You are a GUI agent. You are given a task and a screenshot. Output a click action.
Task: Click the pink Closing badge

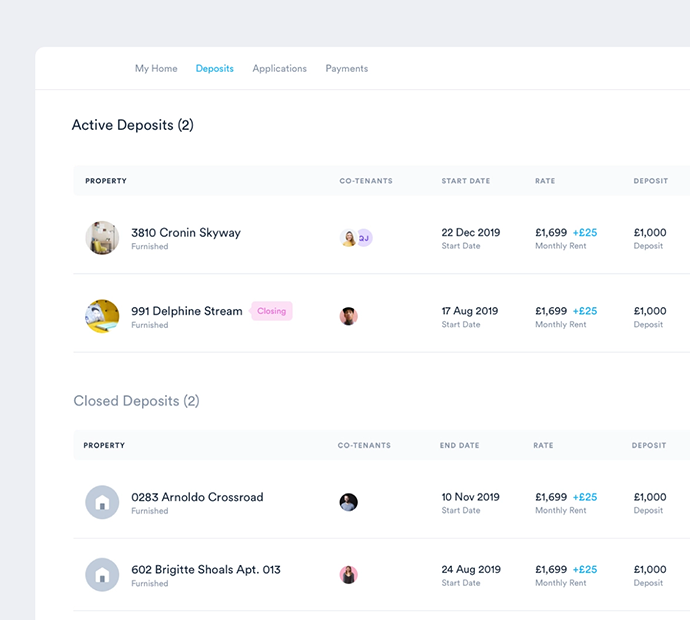(271, 311)
